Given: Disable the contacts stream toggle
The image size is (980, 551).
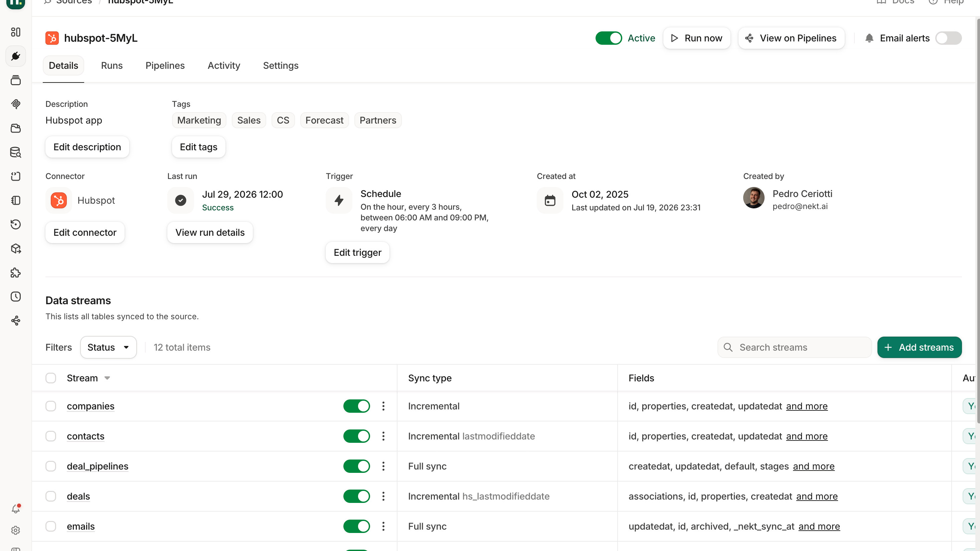Looking at the screenshot, I should 356,436.
